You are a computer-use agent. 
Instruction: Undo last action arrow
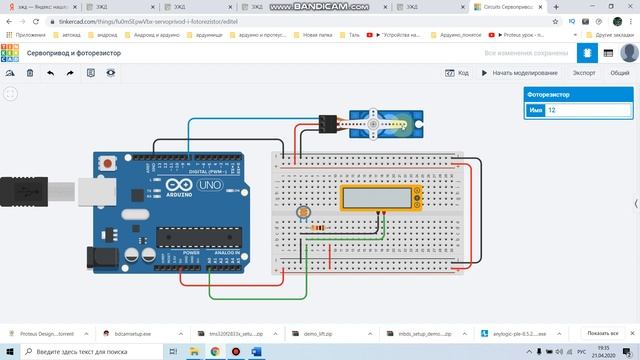[x=50, y=73]
